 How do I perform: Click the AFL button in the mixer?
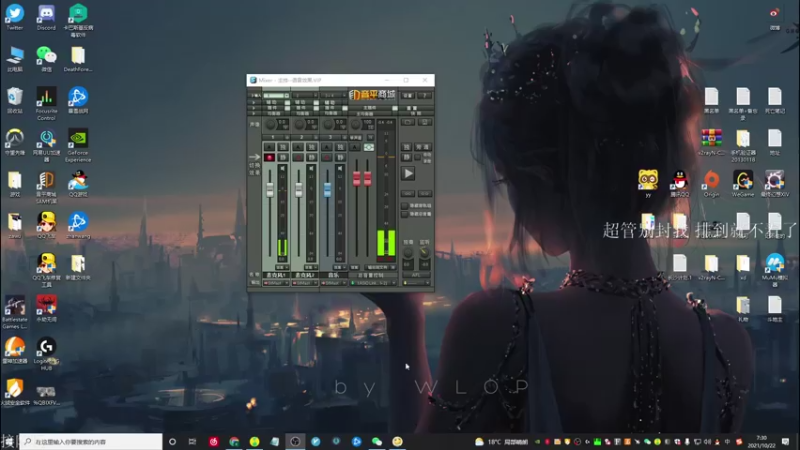coord(416,275)
